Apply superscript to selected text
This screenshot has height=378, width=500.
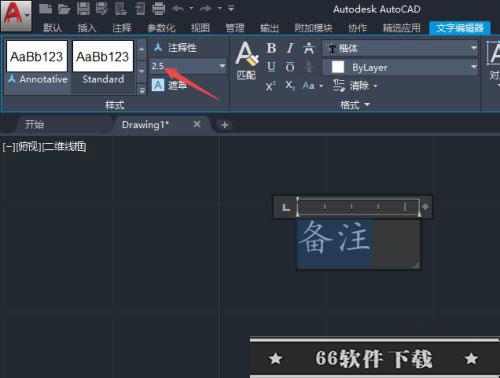pos(271,86)
